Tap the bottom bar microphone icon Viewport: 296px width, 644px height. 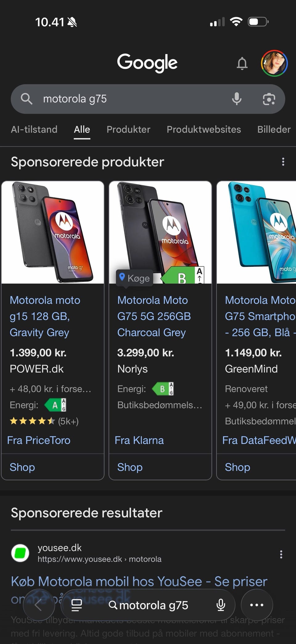(x=220, y=605)
